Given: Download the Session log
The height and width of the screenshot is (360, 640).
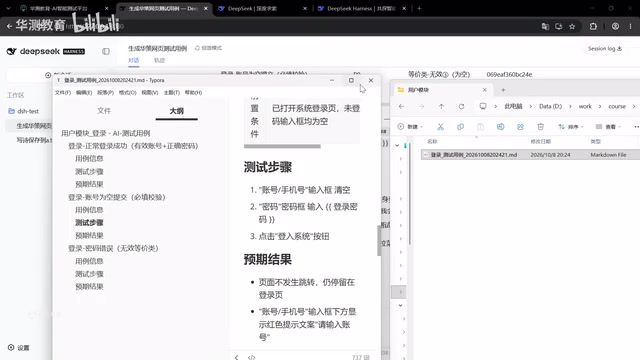Looking at the screenshot, I should [x=604, y=48].
